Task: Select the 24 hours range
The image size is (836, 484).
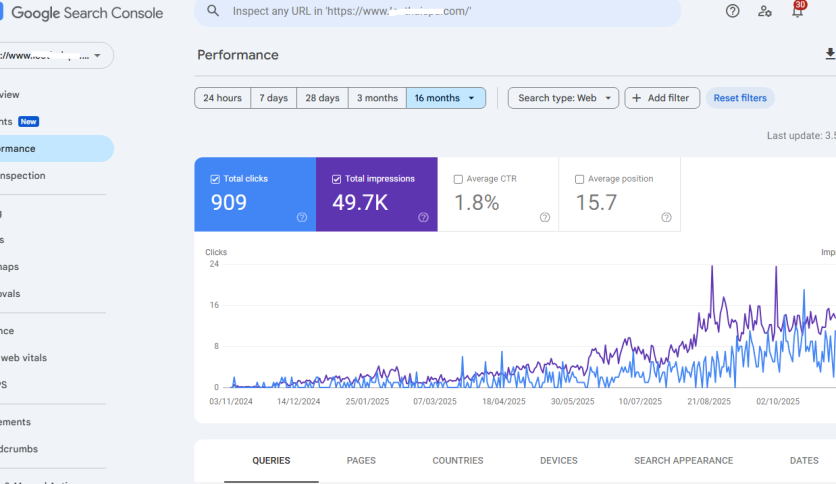Action: click(x=222, y=98)
